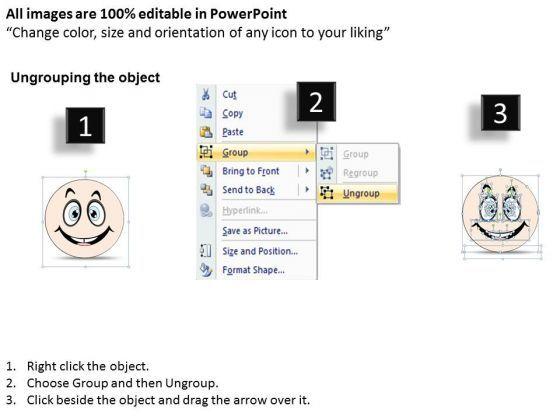The height and width of the screenshot is (420, 560).
Task: Click the Send to Back icon
Action: 206,189
